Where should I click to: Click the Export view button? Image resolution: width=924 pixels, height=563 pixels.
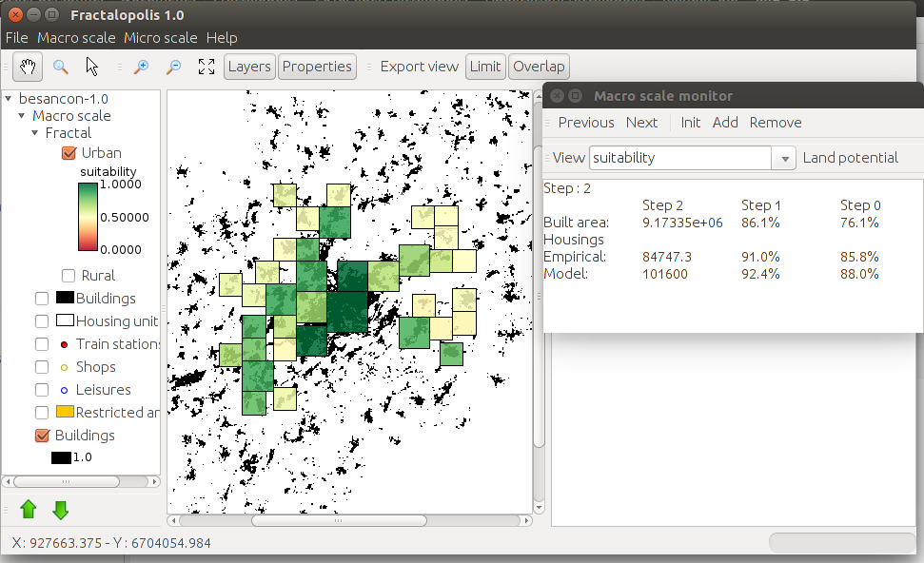pyautogui.click(x=418, y=67)
